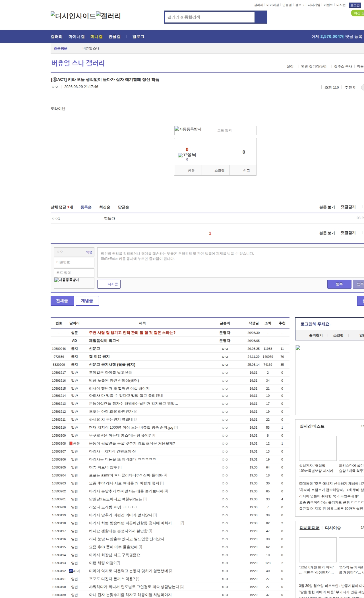Expand the 최근방문 recent visits bar
The height and width of the screenshot is (598, 364).
61,48
